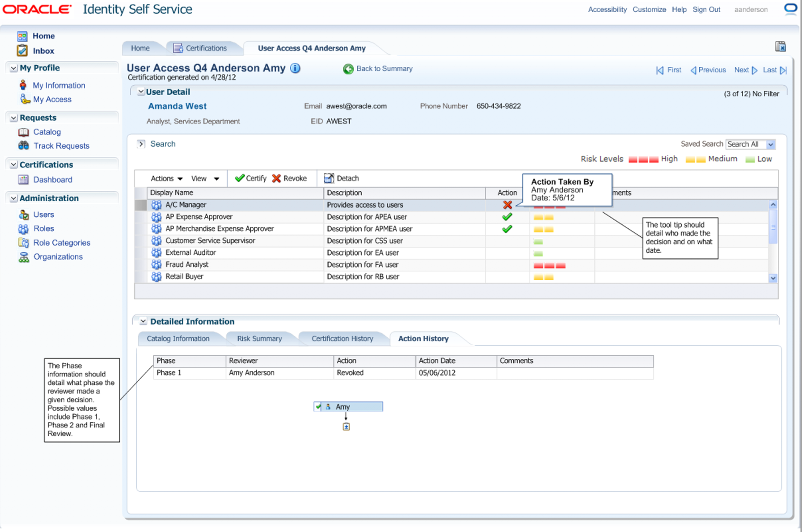The height and width of the screenshot is (532, 802).
Task: Click the Last page arrow icon
Action: point(783,71)
